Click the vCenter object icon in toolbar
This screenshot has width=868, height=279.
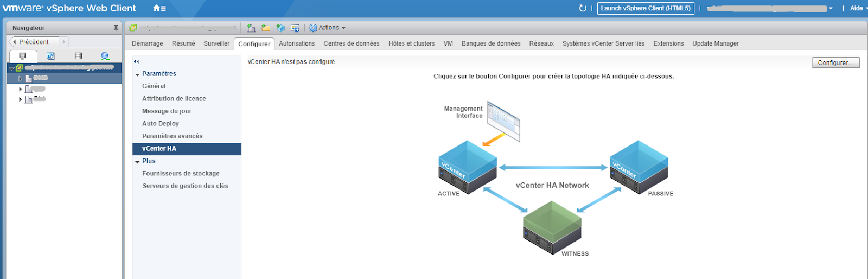tap(133, 28)
